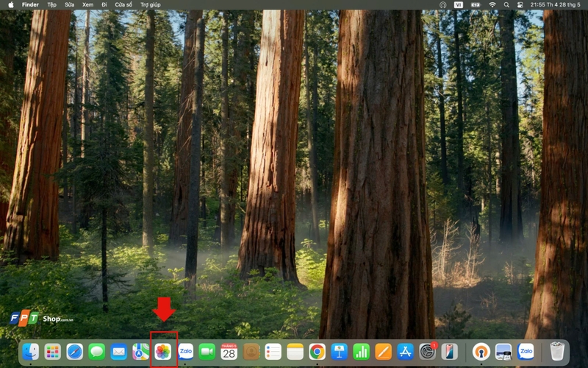Open Mail app from the Dock
This screenshot has height=368, width=588.
(x=119, y=352)
